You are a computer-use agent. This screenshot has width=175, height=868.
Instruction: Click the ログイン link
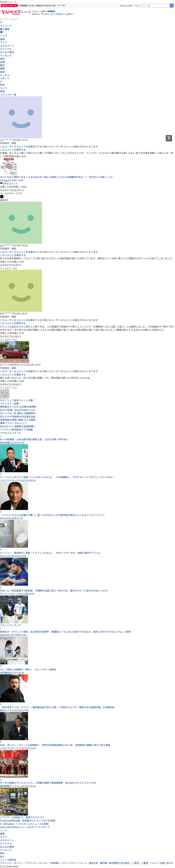point(36,14)
